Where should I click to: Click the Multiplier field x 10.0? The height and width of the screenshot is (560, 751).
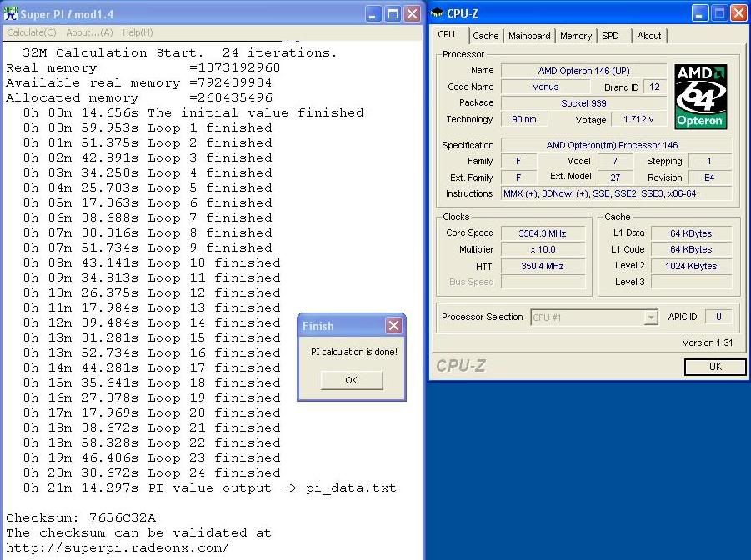(543, 249)
